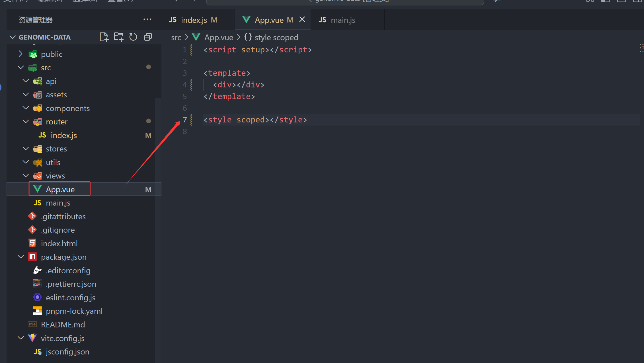644x363 pixels.
Task: Open the explorer more actions ellipsis
Action: coord(147,19)
